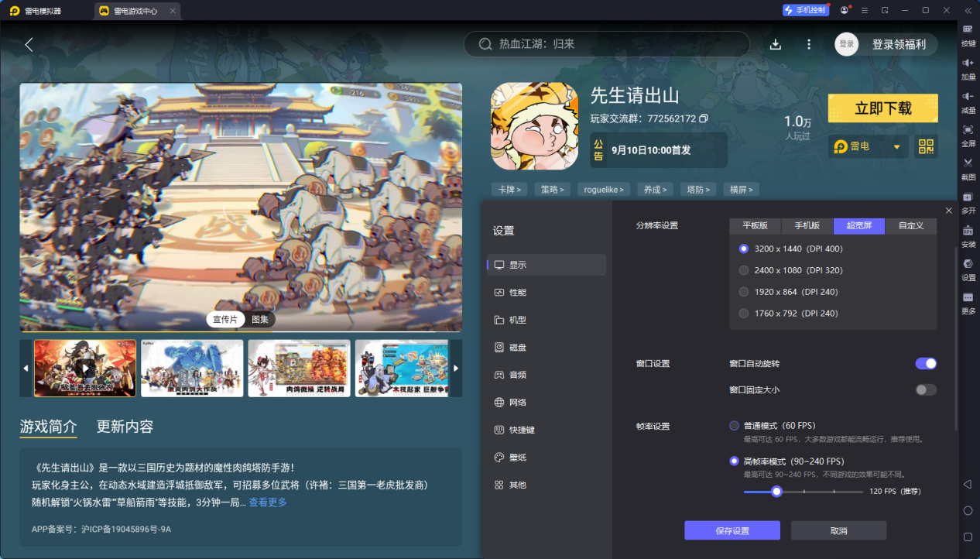
Task: Switch to 自定义 resolution tab
Action: (911, 225)
